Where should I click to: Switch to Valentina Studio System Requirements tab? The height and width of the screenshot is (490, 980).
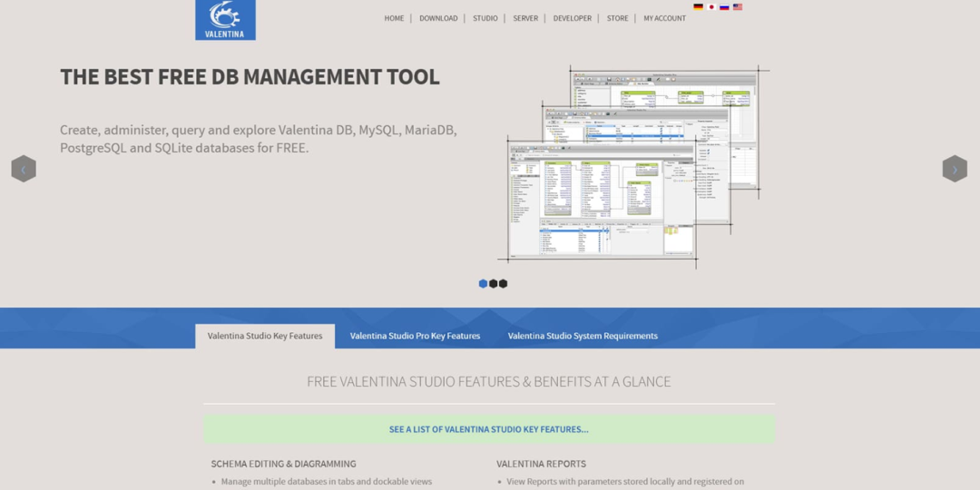(x=583, y=337)
